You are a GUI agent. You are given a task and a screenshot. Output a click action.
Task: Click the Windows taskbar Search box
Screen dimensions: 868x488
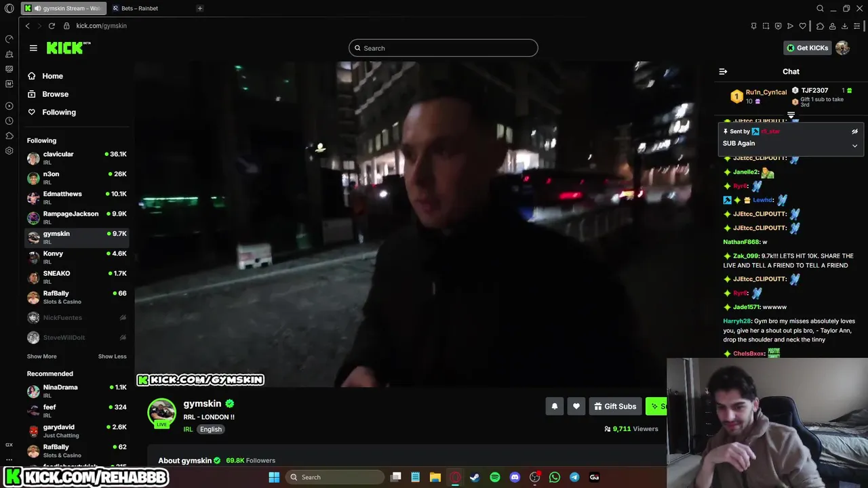coord(334,477)
